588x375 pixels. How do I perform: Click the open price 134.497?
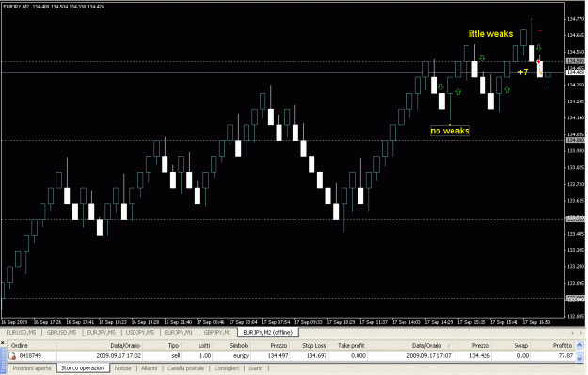278,356
